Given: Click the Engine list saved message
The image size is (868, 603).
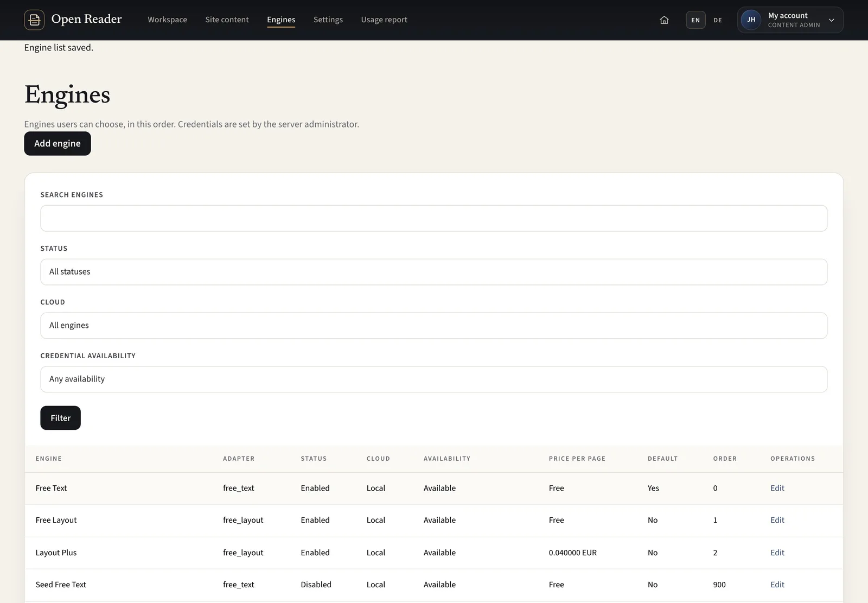Looking at the screenshot, I should coord(59,48).
